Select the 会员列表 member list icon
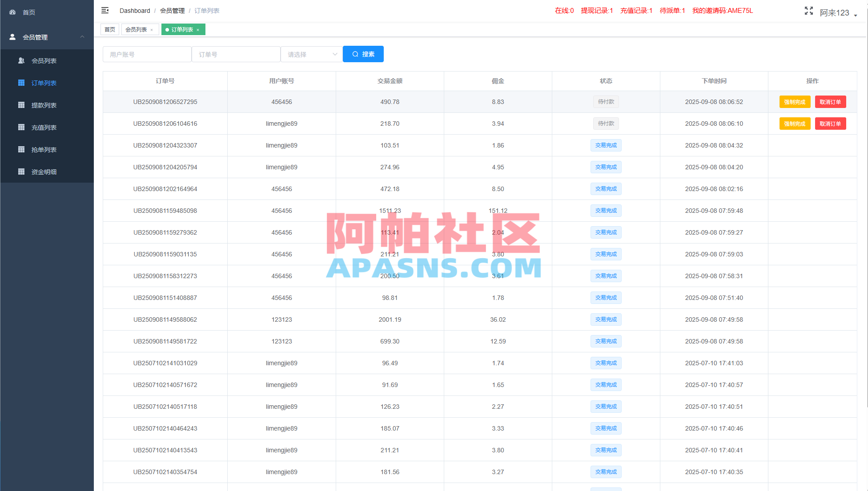The image size is (868, 491). point(21,60)
